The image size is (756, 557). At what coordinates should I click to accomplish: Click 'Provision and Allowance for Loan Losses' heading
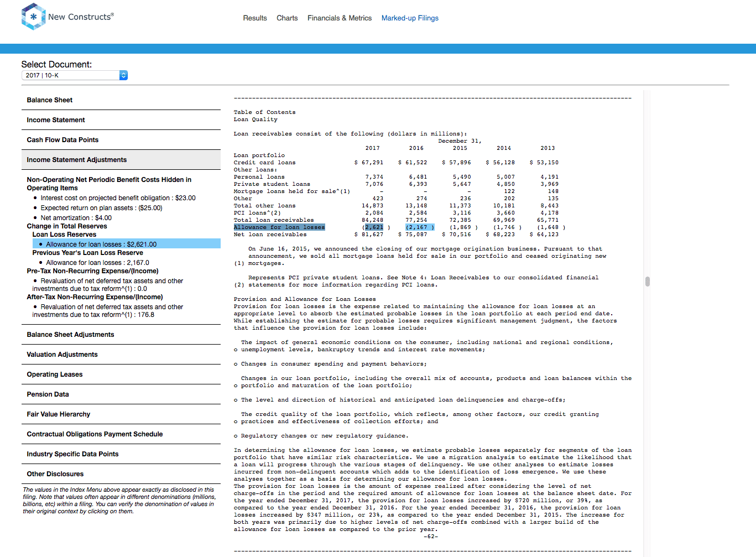pos(305,299)
